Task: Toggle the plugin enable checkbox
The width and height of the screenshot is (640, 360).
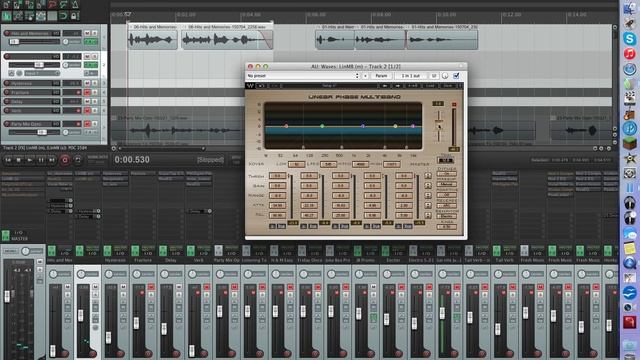Action: [456, 76]
